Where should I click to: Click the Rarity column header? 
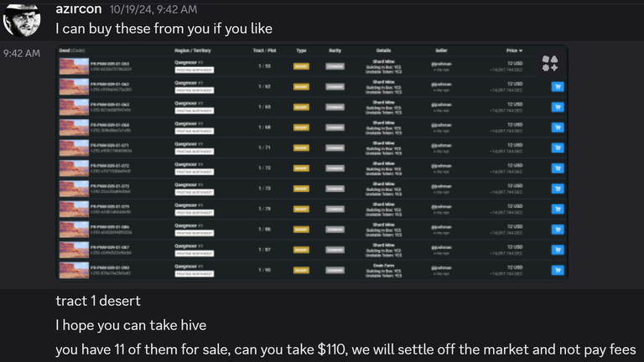point(335,50)
